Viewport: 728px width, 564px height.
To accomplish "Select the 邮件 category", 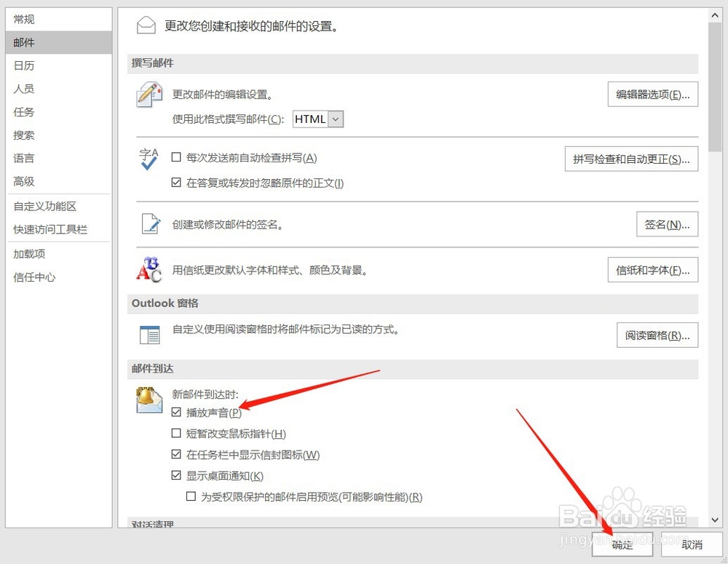I will (x=59, y=43).
